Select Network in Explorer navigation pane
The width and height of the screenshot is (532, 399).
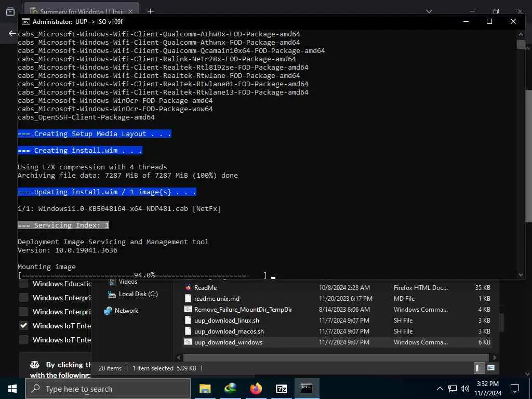click(x=126, y=311)
